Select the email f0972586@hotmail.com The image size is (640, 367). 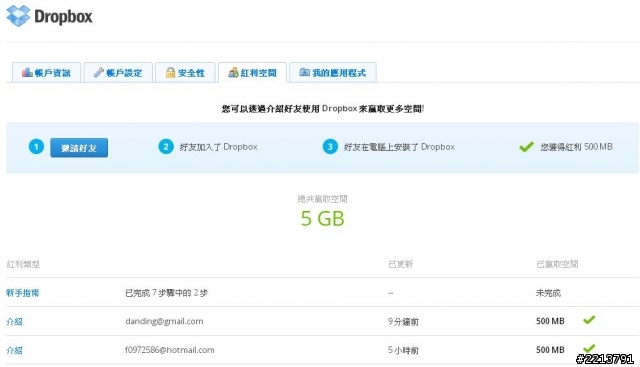[x=169, y=350]
